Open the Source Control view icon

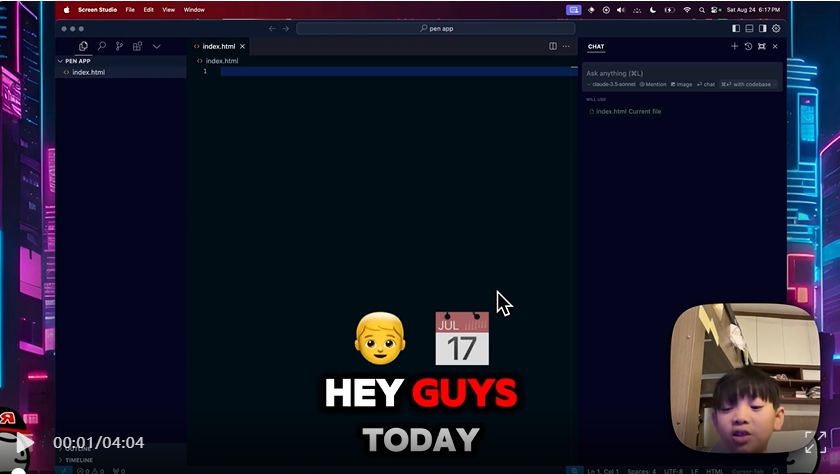click(119, 46)
